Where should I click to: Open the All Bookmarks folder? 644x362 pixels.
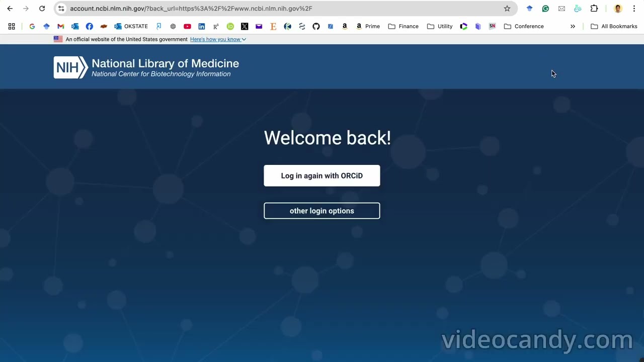614,26
